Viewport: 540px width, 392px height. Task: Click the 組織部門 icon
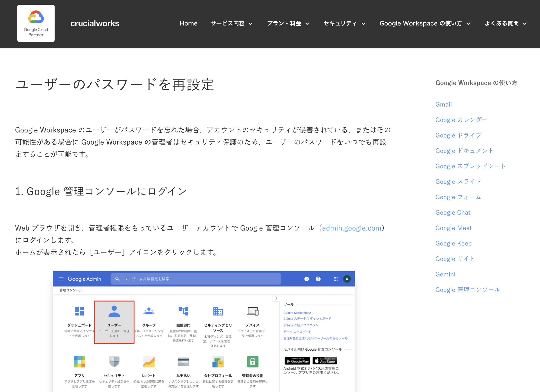pos(183,311)
